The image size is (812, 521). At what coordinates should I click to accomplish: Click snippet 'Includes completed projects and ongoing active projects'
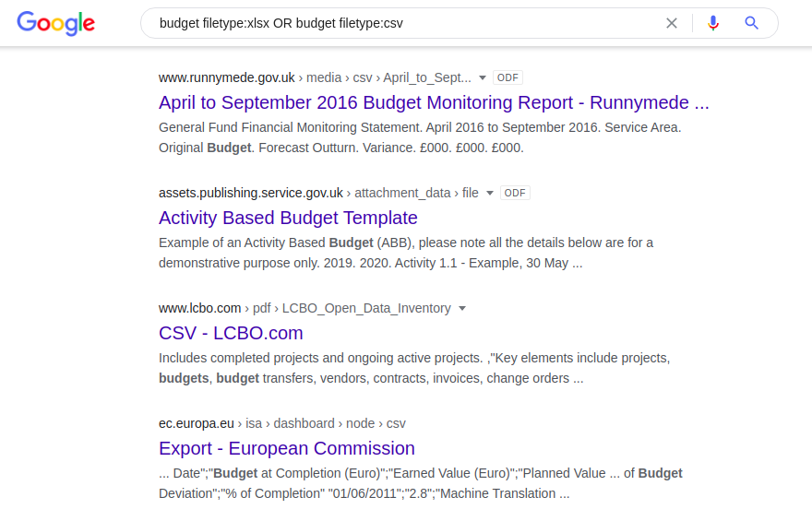pos(320,359)
